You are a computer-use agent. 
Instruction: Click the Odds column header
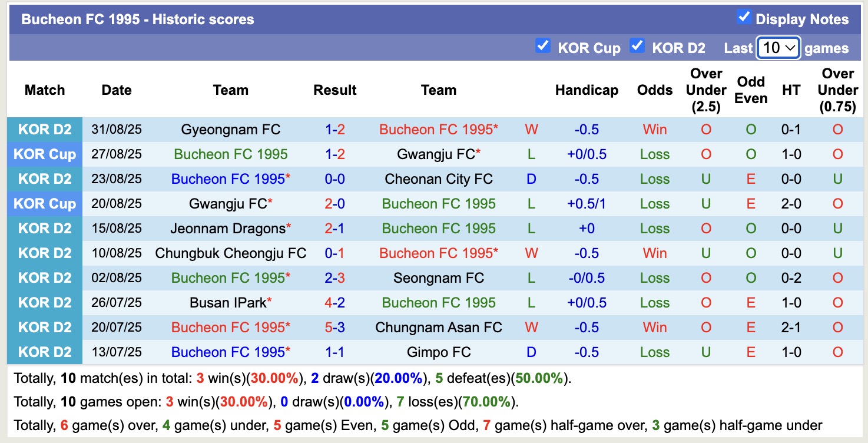tap(654, 90)
